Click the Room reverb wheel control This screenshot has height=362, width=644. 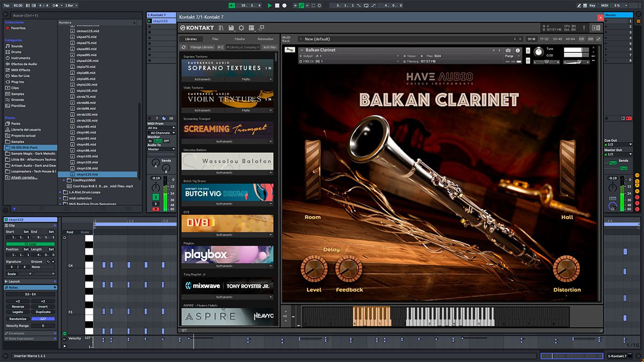[312, 170]
